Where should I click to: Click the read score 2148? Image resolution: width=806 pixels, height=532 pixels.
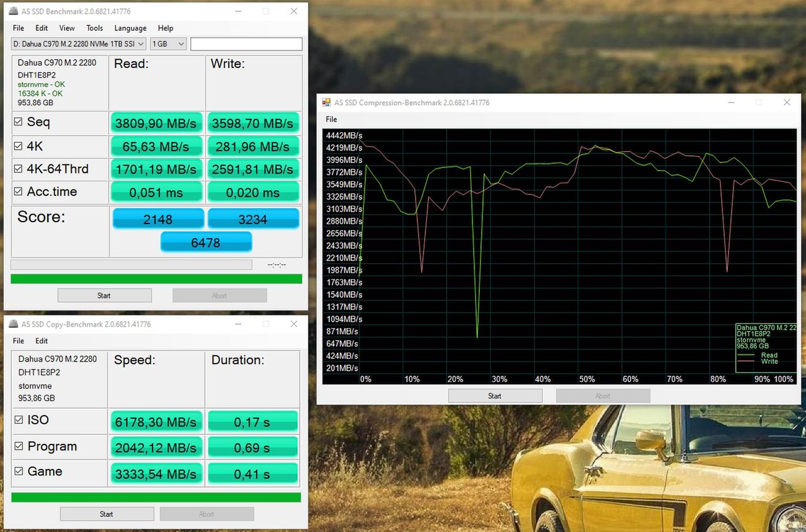point(158,219)
